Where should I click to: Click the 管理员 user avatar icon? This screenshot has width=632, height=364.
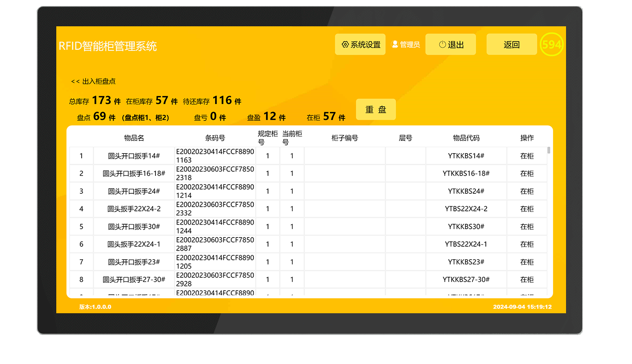tap(395, 44)
